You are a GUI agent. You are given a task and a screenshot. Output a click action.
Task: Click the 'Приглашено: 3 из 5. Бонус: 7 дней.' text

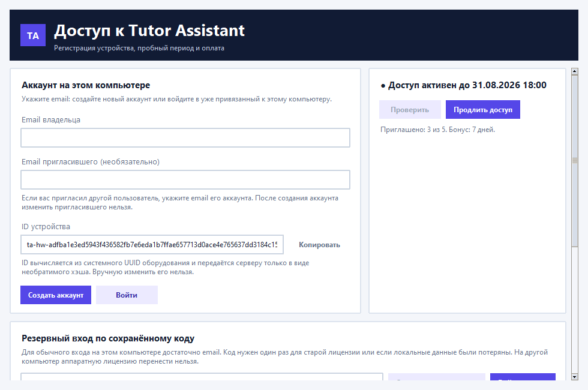(437, 130)
